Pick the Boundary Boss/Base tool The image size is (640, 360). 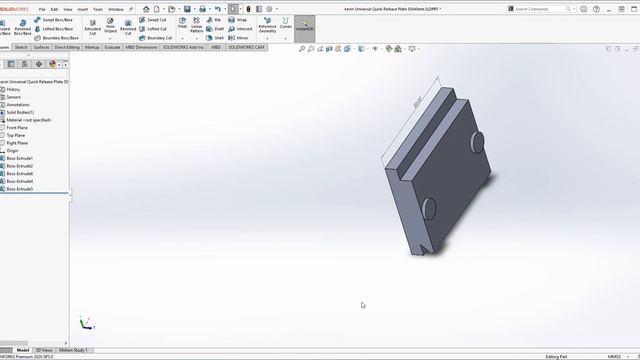click(x=56, y=38)
